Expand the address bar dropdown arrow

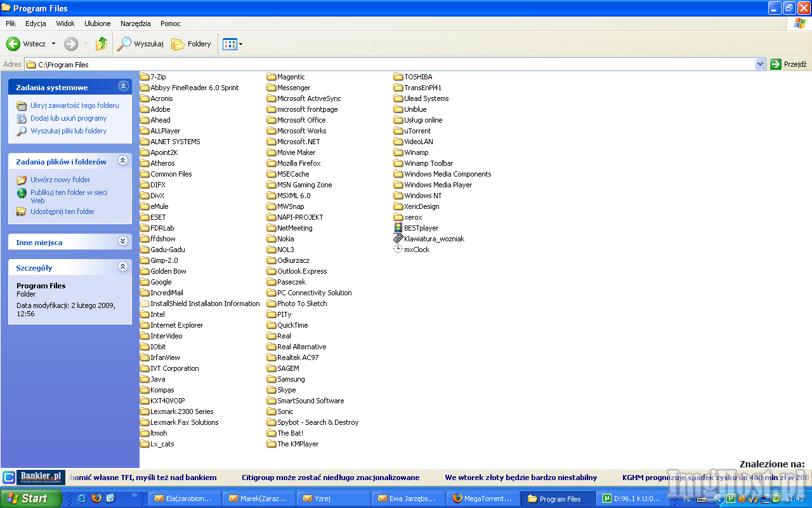761,64
